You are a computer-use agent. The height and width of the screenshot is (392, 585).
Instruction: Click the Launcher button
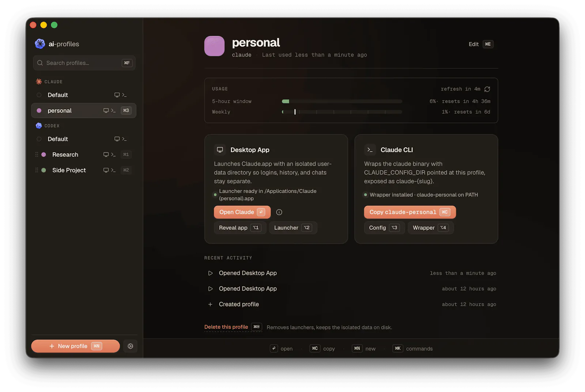click(293, 228)
